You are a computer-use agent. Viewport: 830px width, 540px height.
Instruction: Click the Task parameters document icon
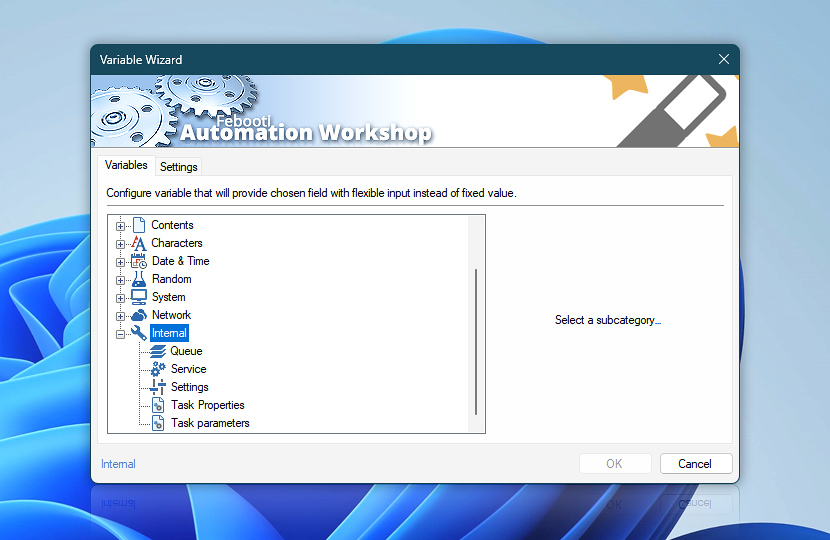pos(158,423)
